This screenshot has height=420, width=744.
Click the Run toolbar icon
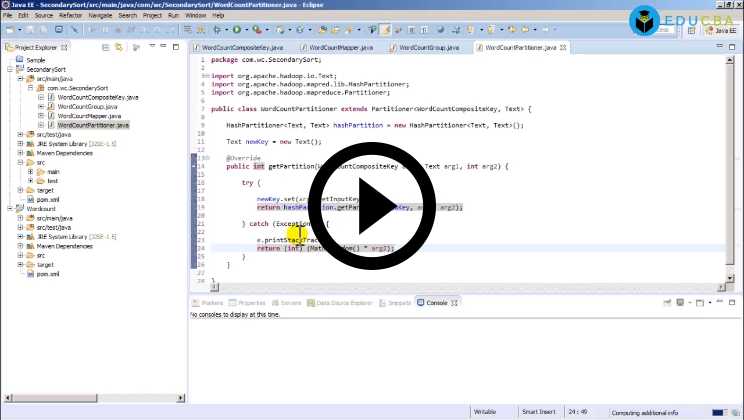point(237,30)
